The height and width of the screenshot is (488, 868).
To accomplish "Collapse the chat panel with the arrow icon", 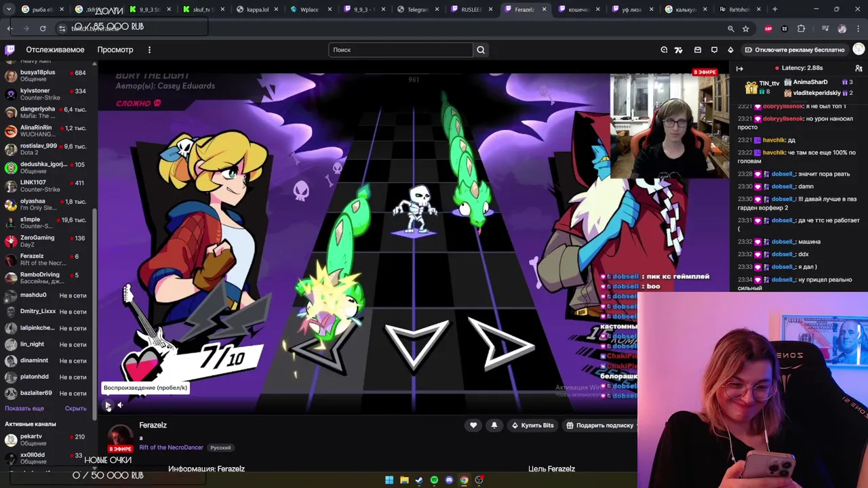I will tap(740, 68).
